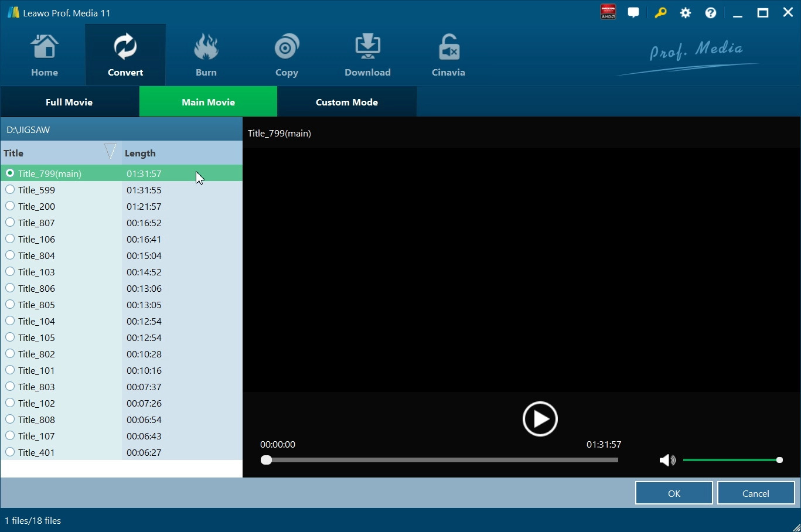Open the Download module
The height and width of the screenshot is (532, 801).
[x=367, y=54]
